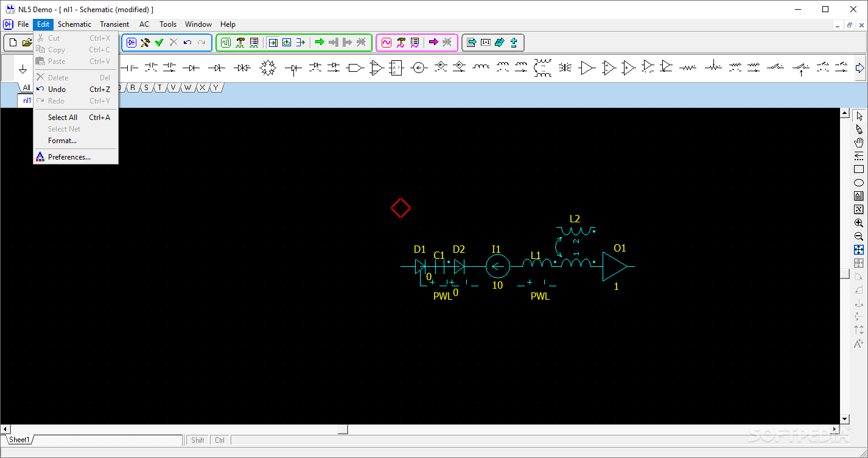Choose Format... from Edit menu
Image resolution: width=868 pixels, height=458 pixels.
75,140
